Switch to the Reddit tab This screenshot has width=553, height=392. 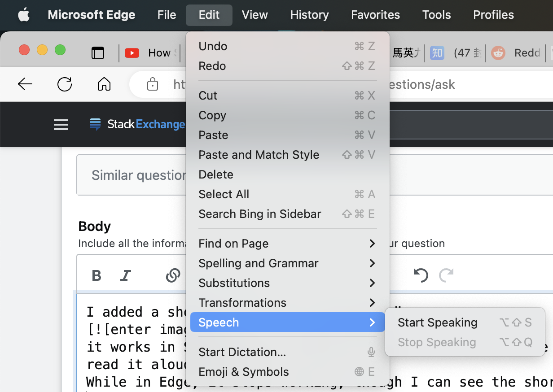pyautogui.click(x=516, y=53)
